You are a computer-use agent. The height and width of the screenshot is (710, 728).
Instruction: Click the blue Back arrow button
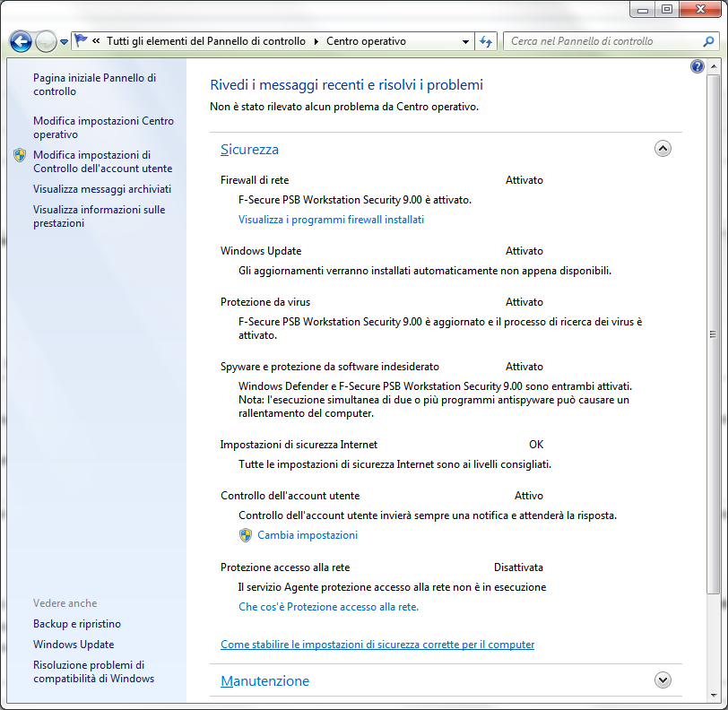click(x=21, y=41)
